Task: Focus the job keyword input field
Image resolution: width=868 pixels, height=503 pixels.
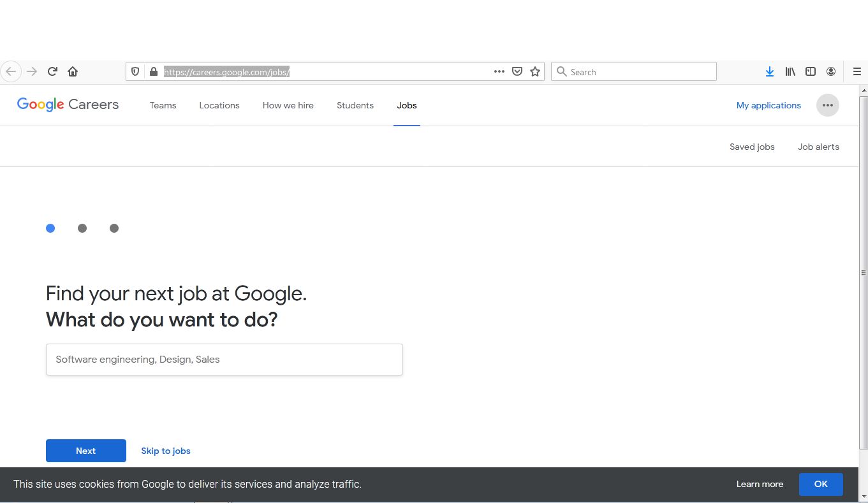Action: (x=224, y=360)
